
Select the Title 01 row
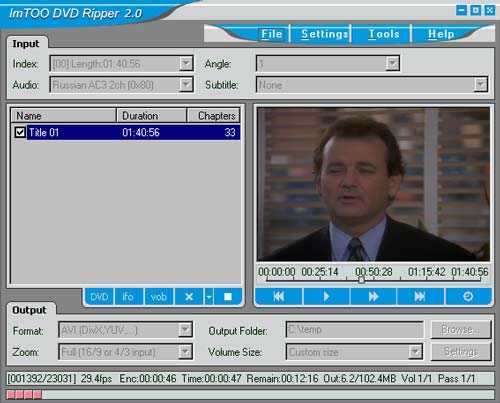coord(126,132)
